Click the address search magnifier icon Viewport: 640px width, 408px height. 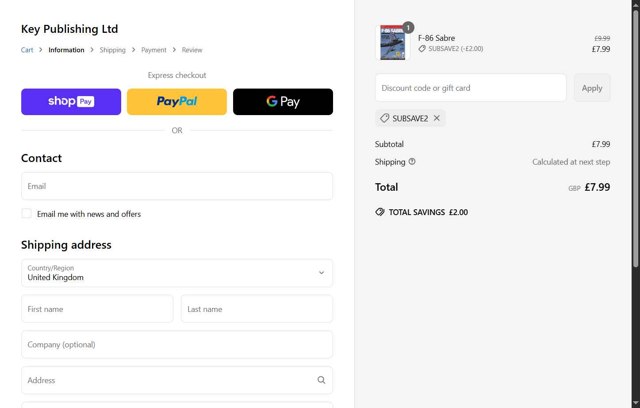321,380
